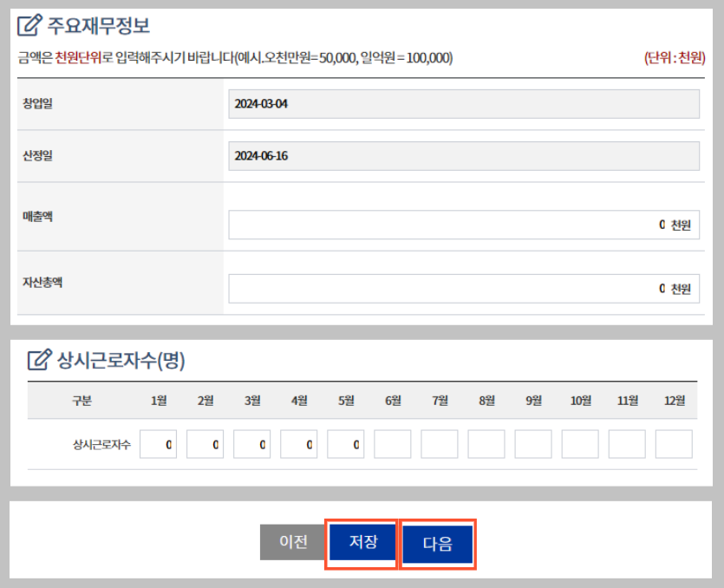The width and height of the screenshot is (724, 588).
Task: Click the 상시근로자수(명) section heading
Action: click(x=121, y=360)
